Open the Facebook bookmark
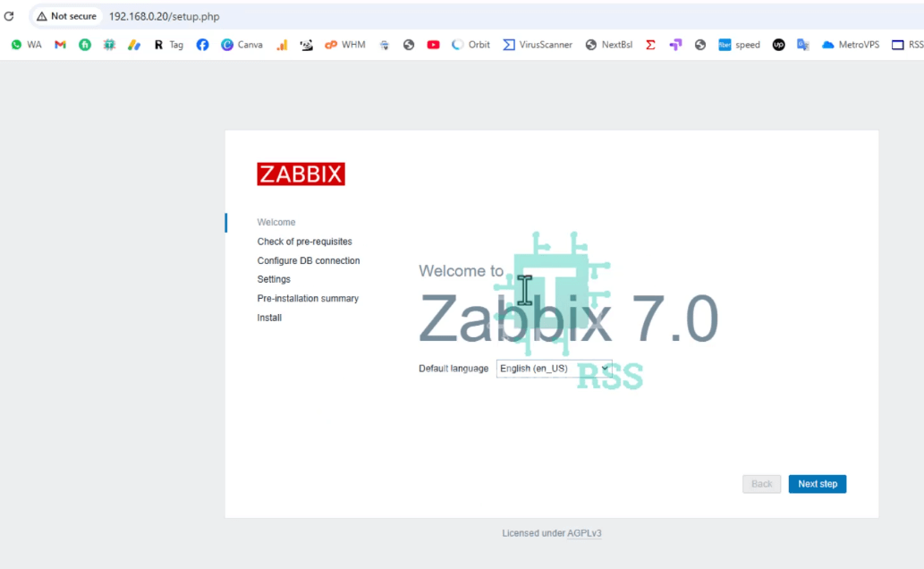Screen dimensions: 924x569 click(x=202, y=45)
